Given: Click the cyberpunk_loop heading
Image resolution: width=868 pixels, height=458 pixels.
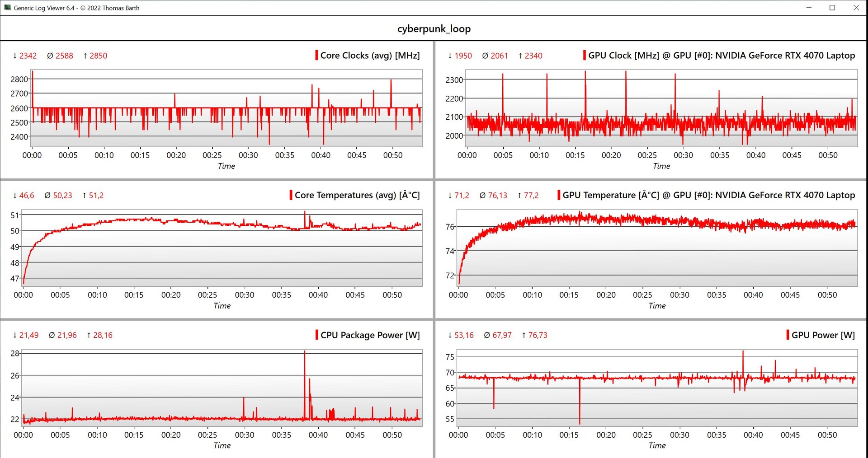Looking at the screenshot, I should coord(434,28).
